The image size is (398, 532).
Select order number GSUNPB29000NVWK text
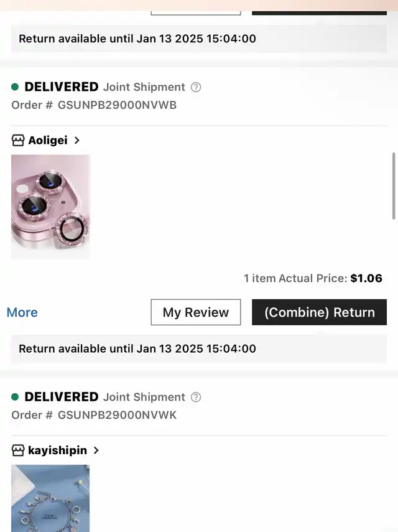117,415
